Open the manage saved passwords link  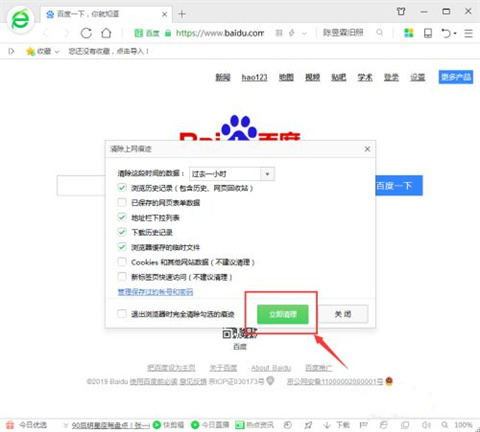coord(155,292)
